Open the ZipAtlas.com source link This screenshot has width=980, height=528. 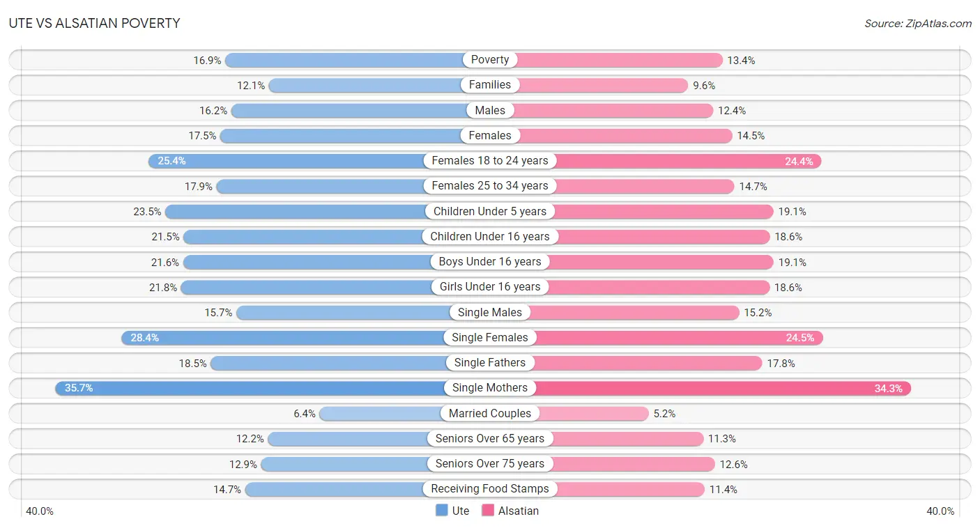(918, 24)
